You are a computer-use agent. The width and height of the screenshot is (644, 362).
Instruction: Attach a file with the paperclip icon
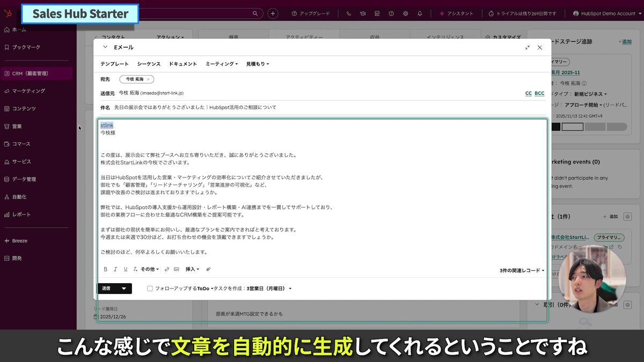(x=208, y=269)
